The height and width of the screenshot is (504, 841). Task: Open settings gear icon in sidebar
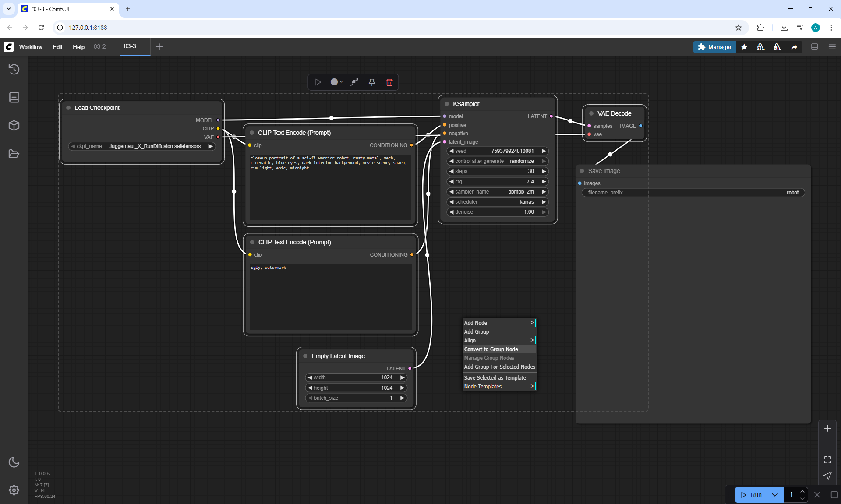(14, 490)
